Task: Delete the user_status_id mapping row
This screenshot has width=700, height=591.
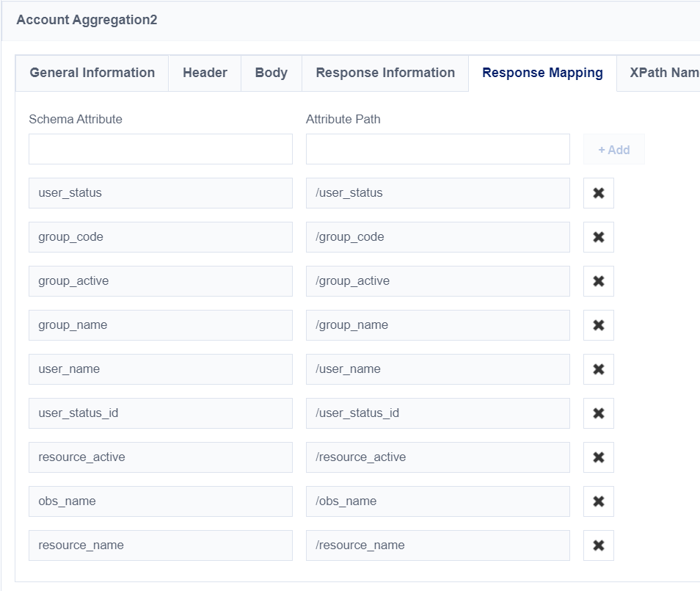Action: 598,413
